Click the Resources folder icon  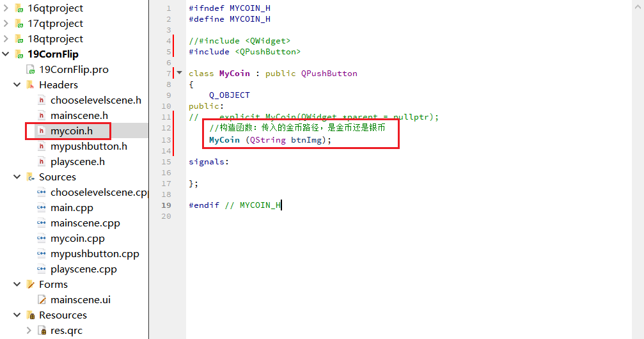tap(31, 315)
